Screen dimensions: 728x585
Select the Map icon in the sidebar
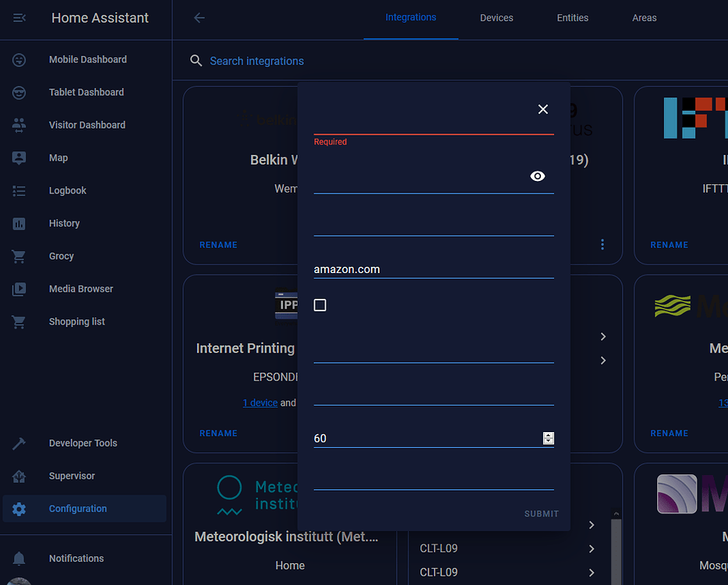pyautogui.click(x=18, y=158)
